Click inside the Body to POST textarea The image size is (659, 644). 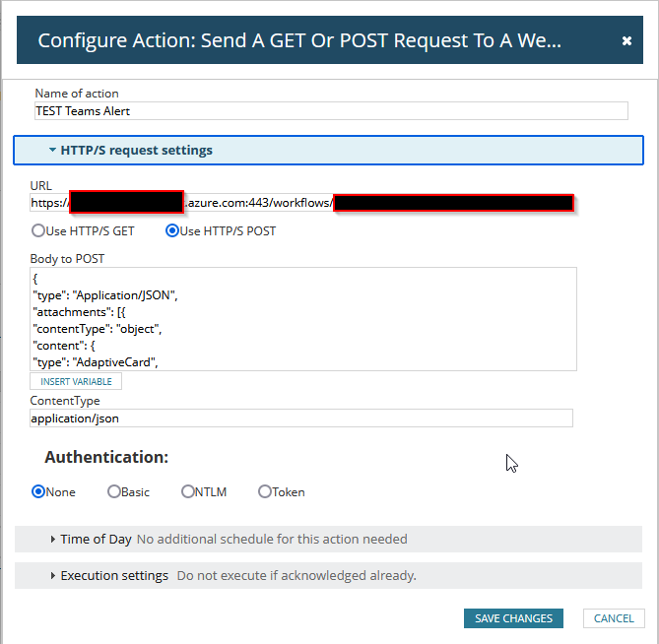303,319
